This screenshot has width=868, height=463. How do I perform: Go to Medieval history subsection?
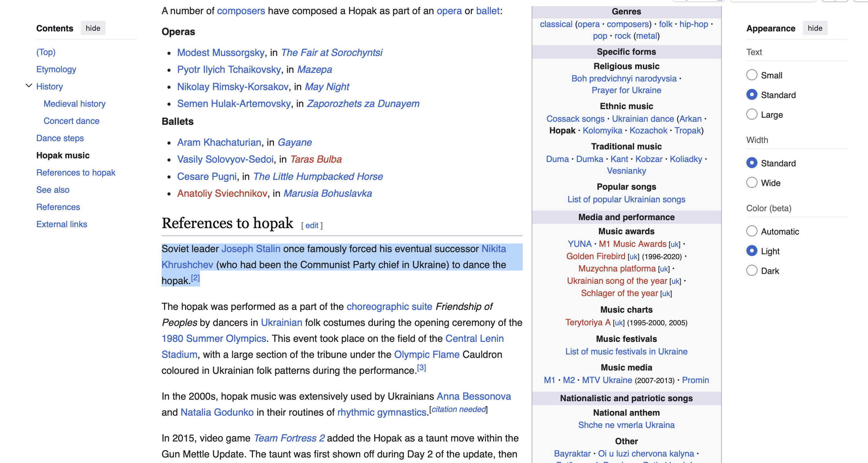tap(74, 104)
